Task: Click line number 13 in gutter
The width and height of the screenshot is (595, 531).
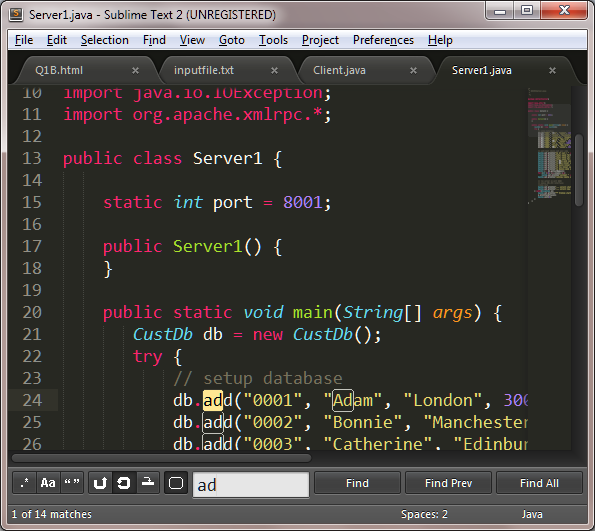Action: 32,158
